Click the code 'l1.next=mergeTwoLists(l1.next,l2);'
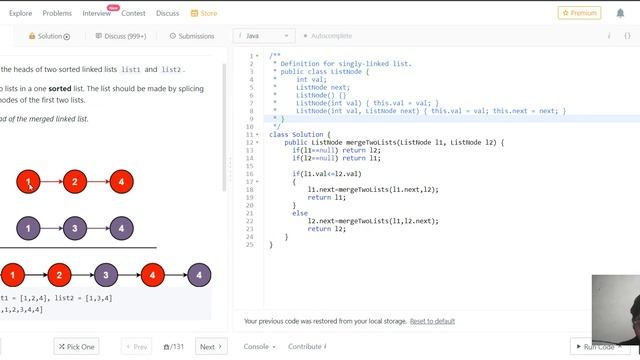 (373, 189)
